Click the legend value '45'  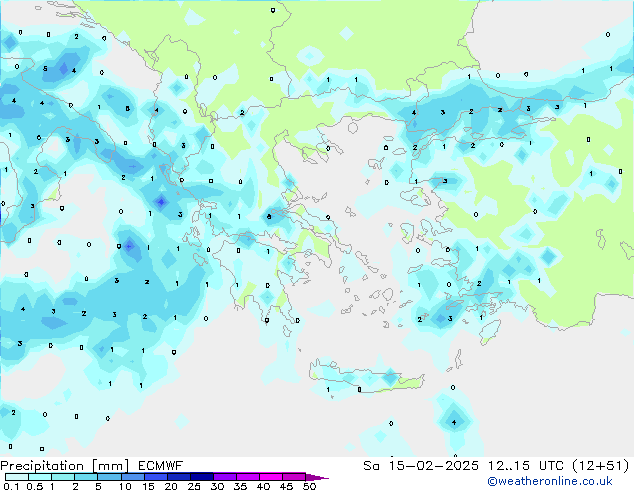pyautogui.click(x=286, y=486)
